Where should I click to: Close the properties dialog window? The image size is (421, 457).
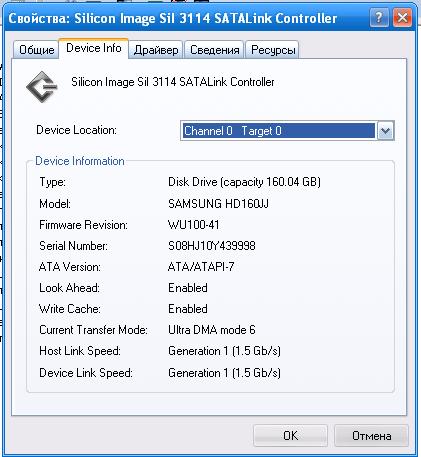pos(402,17)
